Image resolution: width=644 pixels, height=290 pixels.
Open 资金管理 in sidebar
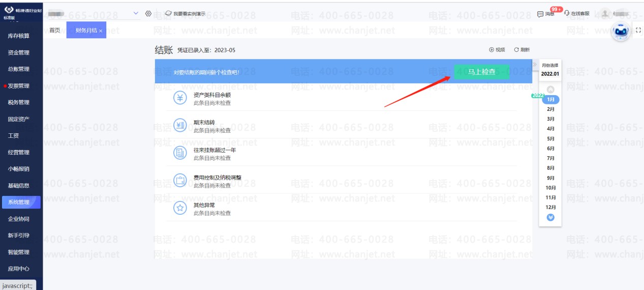point(19,52)
